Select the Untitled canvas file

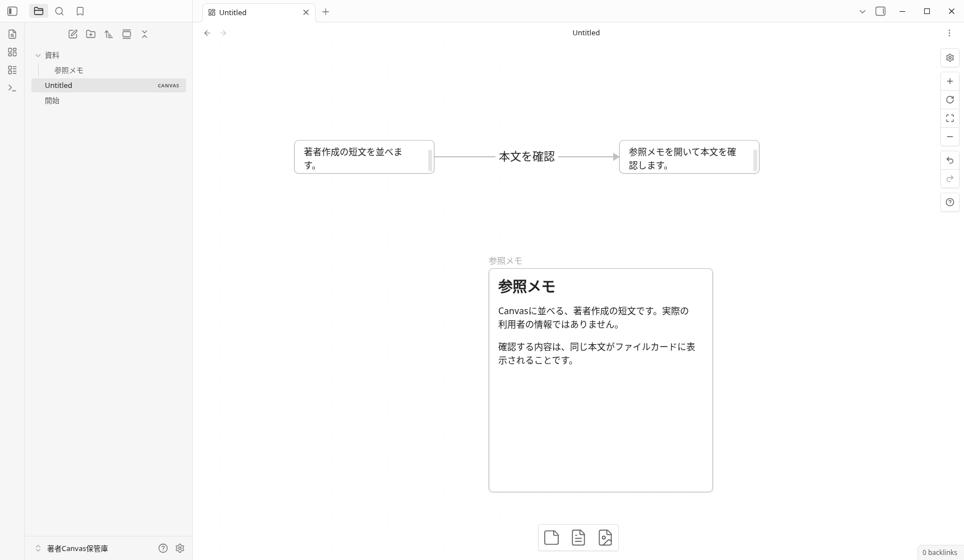(109, 85)
